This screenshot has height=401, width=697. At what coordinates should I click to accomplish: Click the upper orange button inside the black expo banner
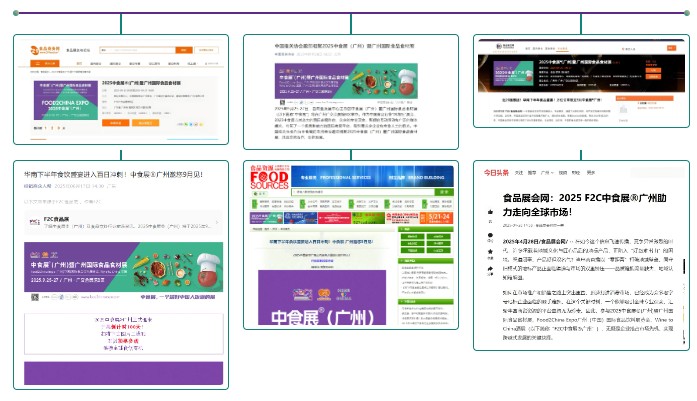click(x=653, y=70)
